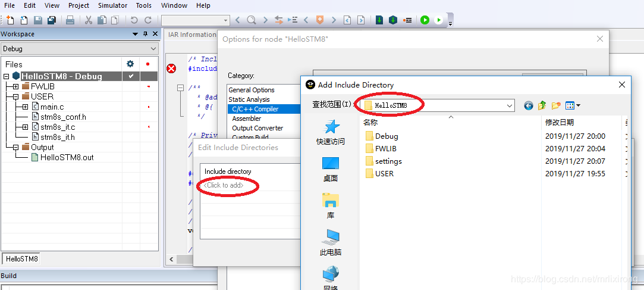Open the Simulator menu
Image resolution: width=644 pixels, height=290 pixels.
[112, 5]
